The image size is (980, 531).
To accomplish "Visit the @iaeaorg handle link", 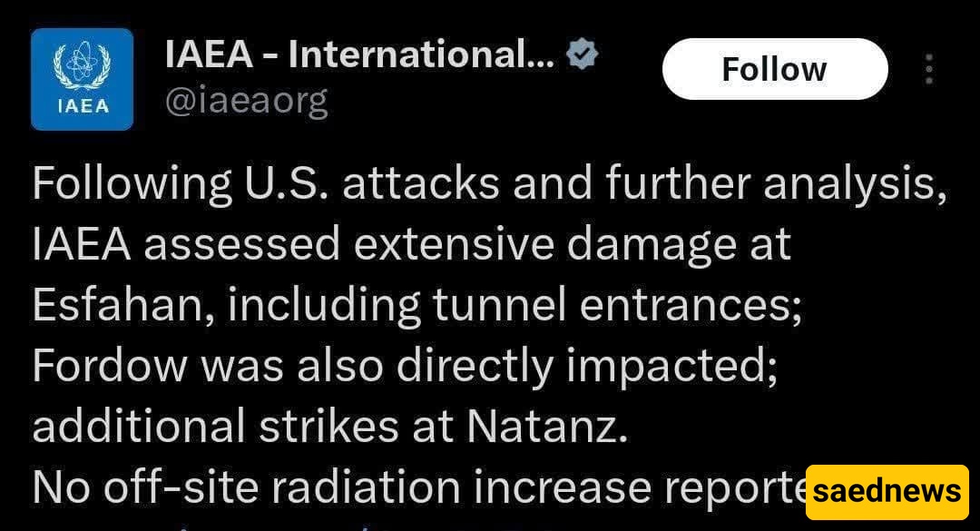I will click(246, 101).
